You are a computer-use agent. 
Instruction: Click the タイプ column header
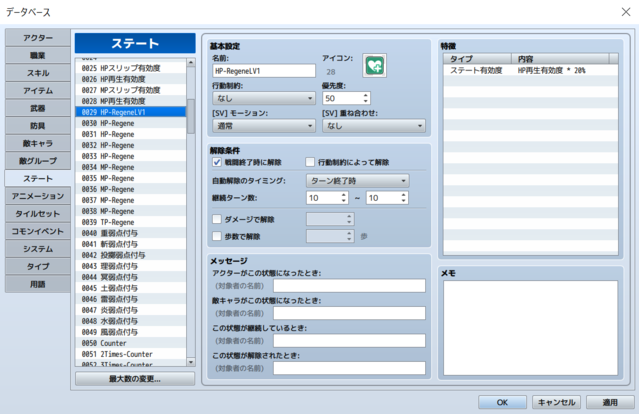478,59
